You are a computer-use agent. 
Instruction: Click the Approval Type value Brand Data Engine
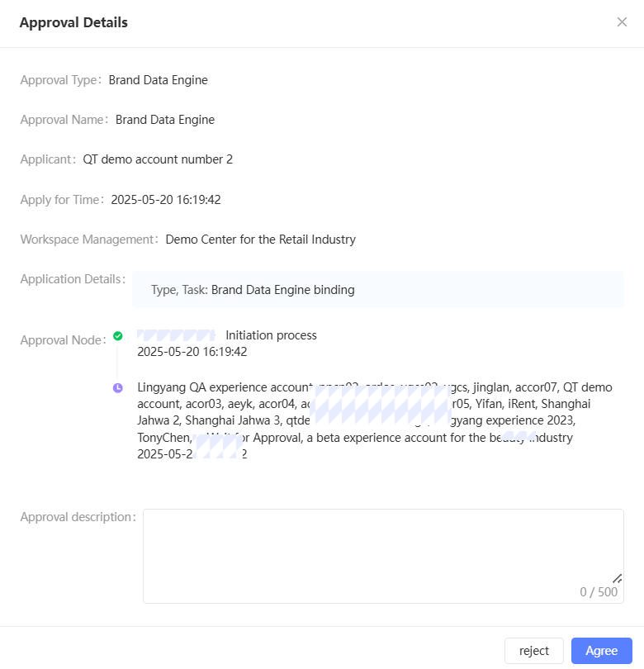pos(158,80)
